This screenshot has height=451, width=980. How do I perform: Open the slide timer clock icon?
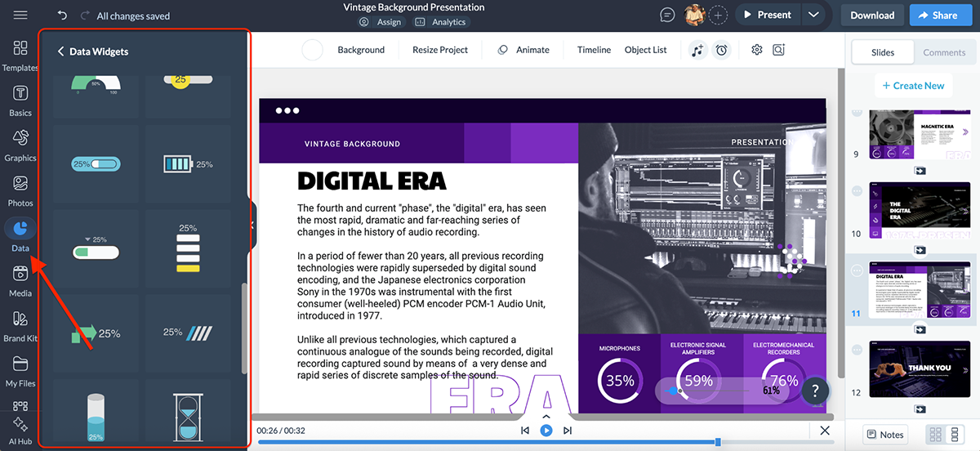pyautogui.click(x=721, y=50)
